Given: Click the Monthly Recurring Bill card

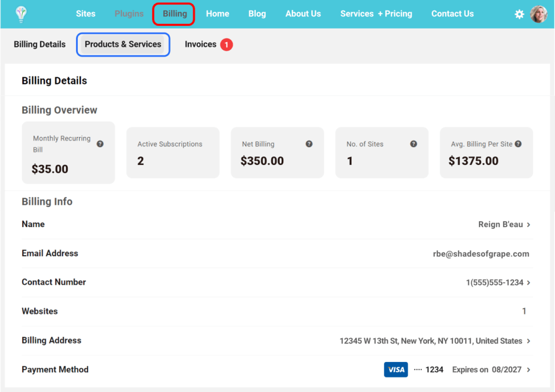Looking at the screenshot, I should [x=68, y=153].
